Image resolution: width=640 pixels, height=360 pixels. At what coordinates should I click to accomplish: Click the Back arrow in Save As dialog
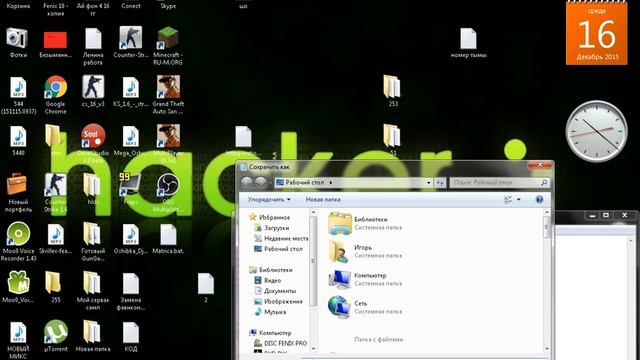click(247, 182)
